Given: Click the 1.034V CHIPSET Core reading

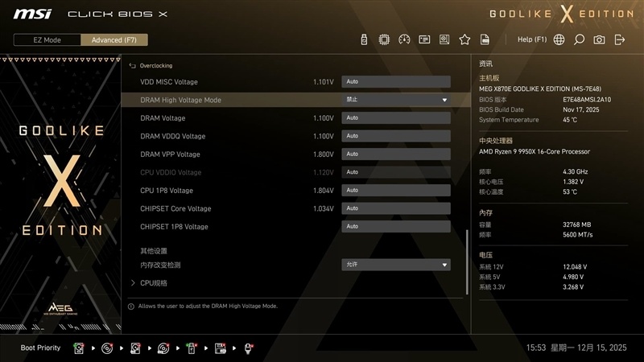Looking at the screenshot, I should (324, 208).
